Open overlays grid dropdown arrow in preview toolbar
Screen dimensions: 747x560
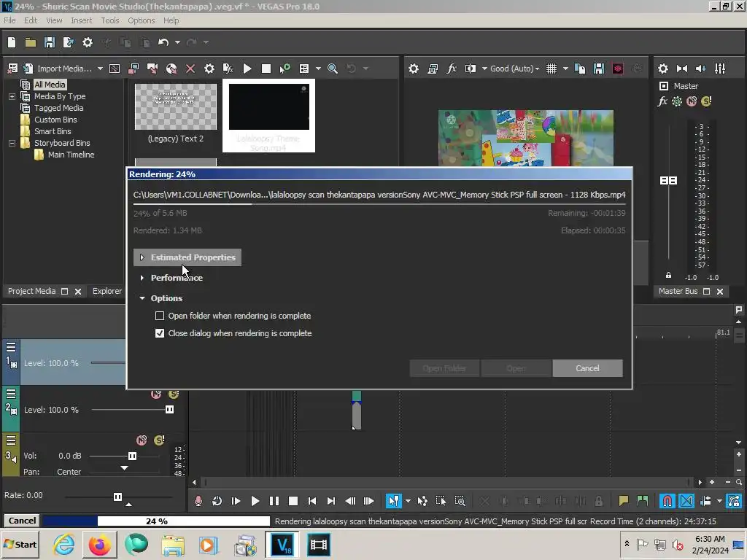click(565, 69)
